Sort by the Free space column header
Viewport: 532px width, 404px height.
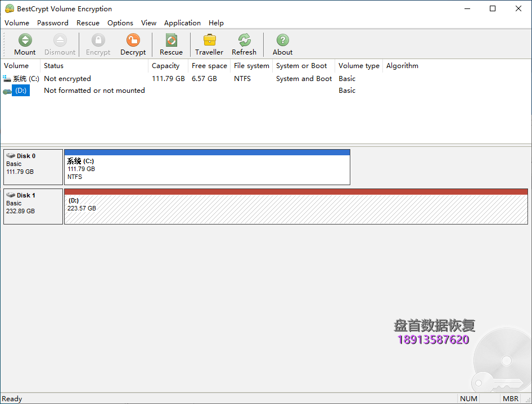(209, 66)
